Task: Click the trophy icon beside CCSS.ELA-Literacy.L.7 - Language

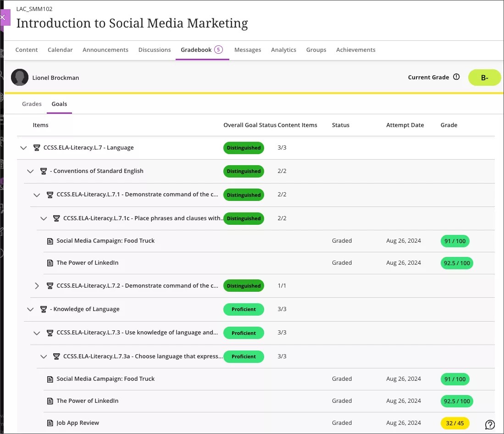Action: (x=36, y=147)
